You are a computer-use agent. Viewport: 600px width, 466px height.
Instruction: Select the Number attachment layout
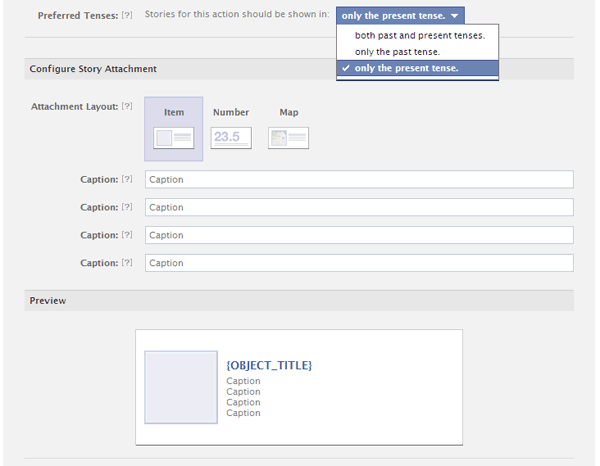[x=231, y=129]
